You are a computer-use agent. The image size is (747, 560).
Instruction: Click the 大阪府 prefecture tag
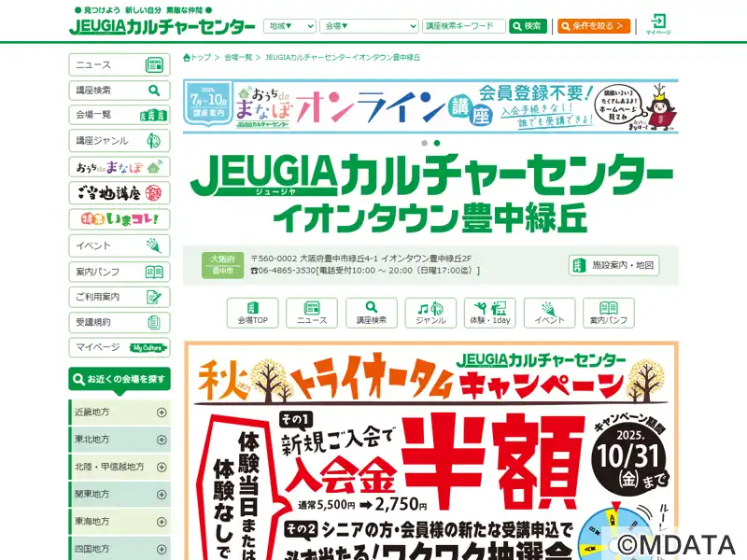[222, 259]
